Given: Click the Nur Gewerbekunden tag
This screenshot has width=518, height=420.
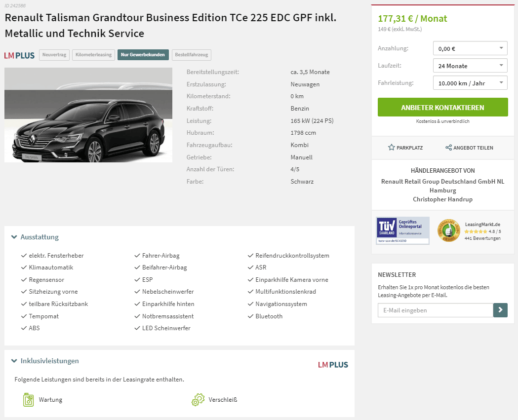Looking at the screenshot, I should pos(143,55).
